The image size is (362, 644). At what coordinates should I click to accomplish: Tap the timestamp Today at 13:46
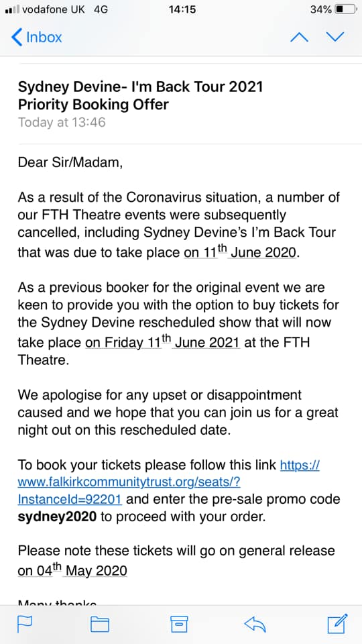[62, 122]
